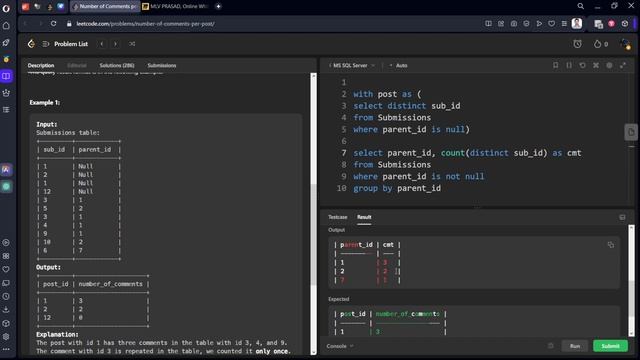The image size is (640, 360).
Task: Open Opera sidebar home icon
Action: coord(6,26)
